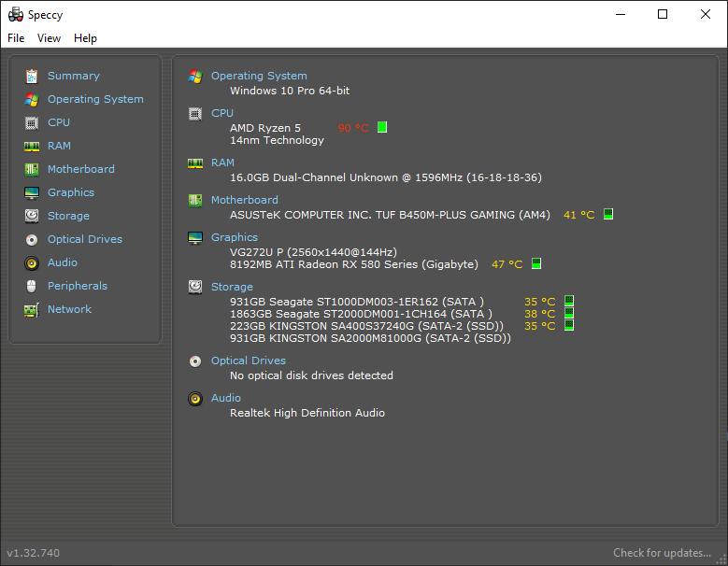The height and width of the screenshot is (566, 728).
Task: Open Network in the sidebar
Action: pyautogui.click(x=70, y=309)
